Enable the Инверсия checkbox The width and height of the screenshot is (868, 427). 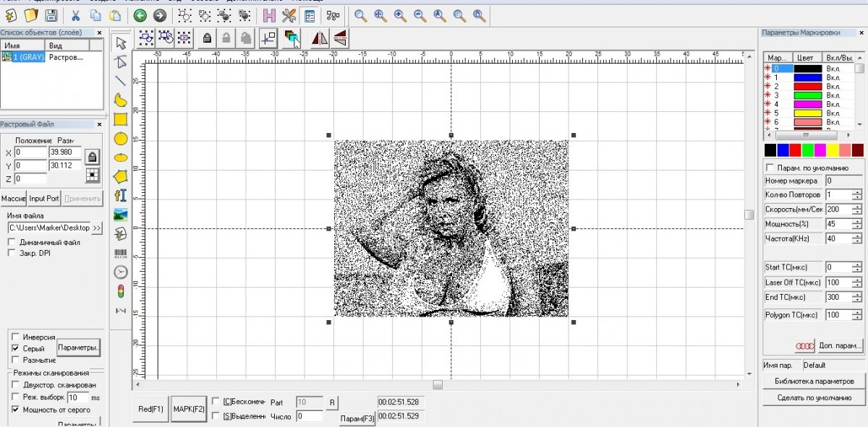pos(16,337)
